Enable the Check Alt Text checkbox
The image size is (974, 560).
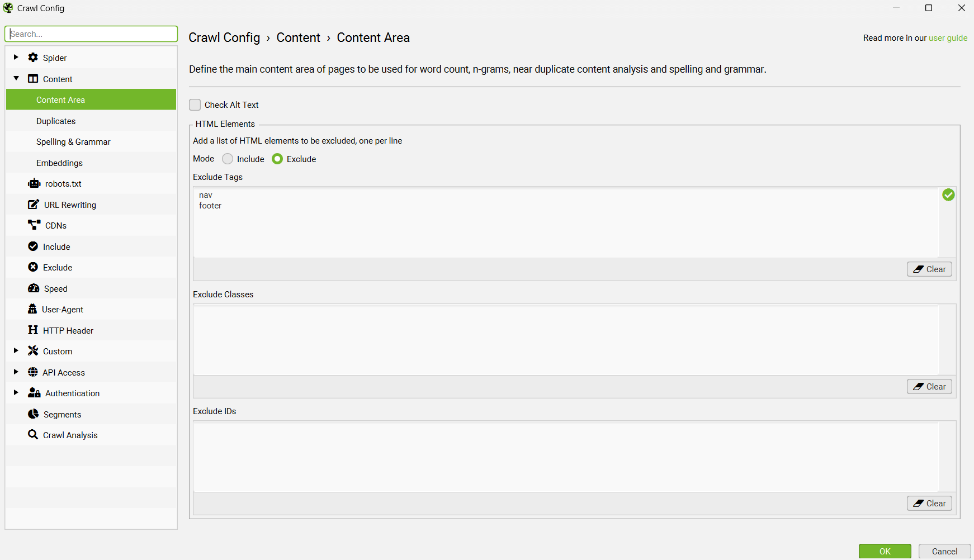click(x=195, y=105)
